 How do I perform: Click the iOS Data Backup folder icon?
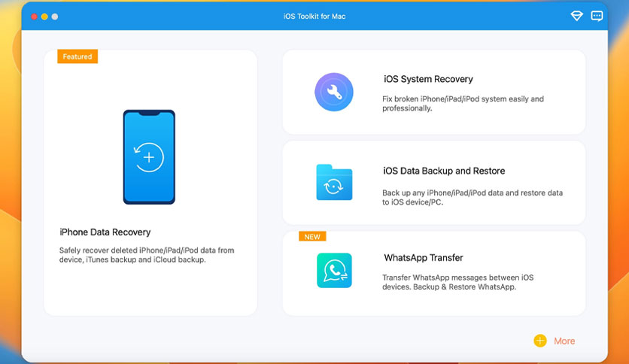pyautogui.click(x=334, y=182)
